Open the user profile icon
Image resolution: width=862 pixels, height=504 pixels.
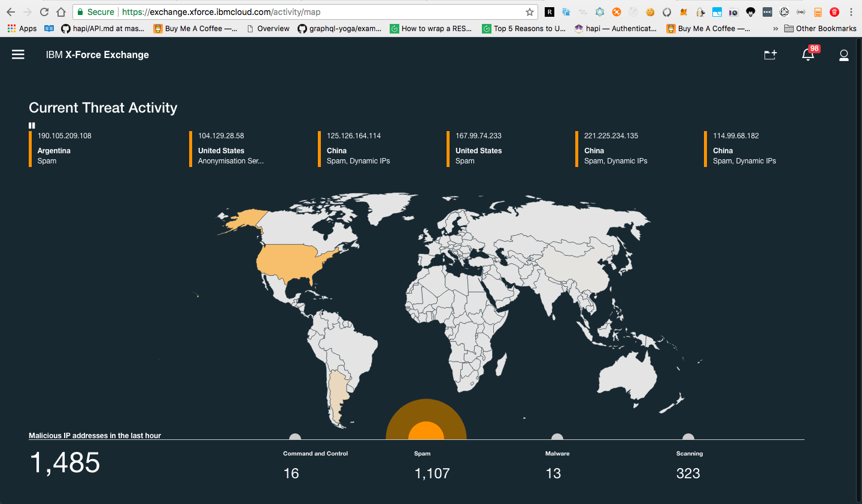tap(844, 55)
